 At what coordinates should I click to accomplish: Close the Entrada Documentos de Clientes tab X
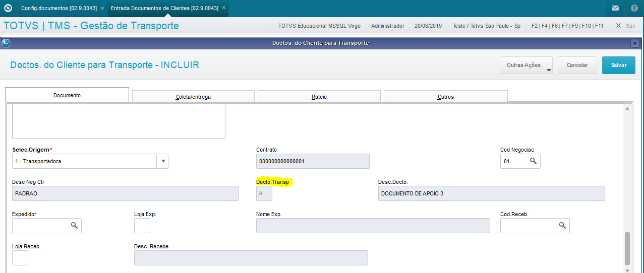[224, 9]
